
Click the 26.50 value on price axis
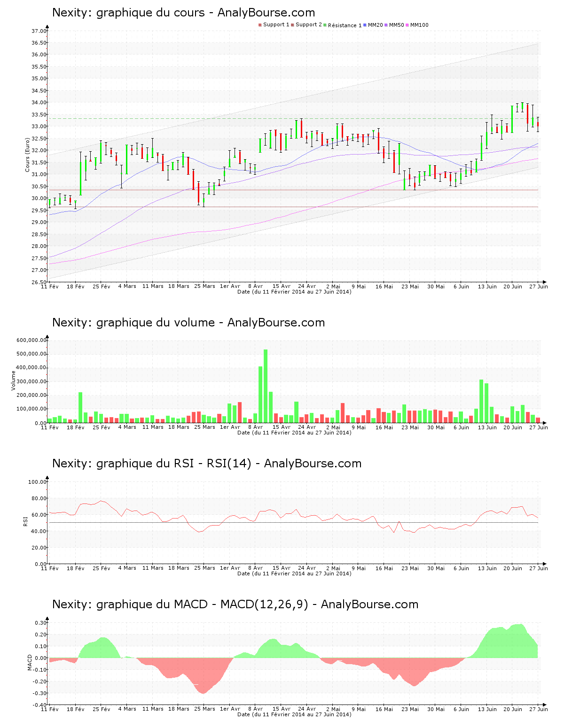pyautogui.click(x=39, y=282)
